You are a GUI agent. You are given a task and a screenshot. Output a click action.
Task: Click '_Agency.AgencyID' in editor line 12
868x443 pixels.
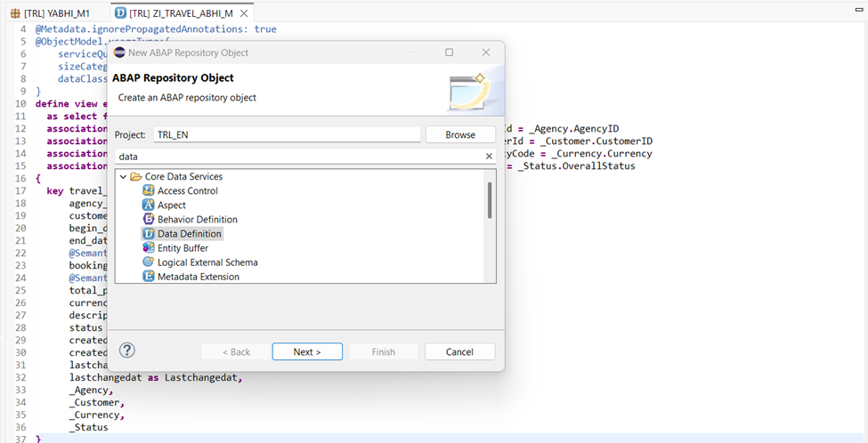click(574, 129)
